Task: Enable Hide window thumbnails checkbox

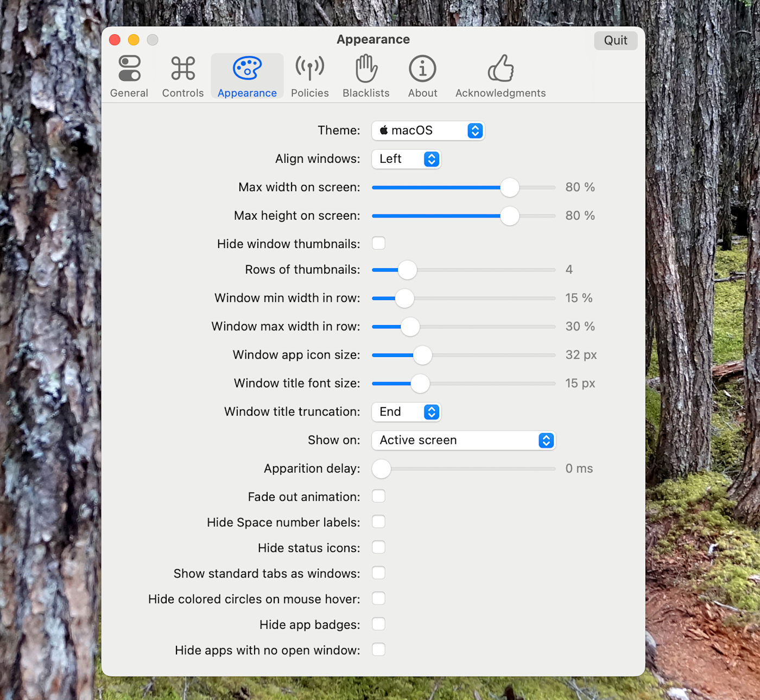Action: point(378,243)
